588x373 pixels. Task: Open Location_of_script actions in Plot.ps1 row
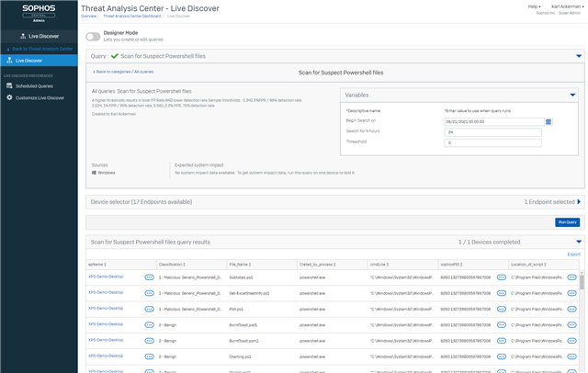click(571, 309)
